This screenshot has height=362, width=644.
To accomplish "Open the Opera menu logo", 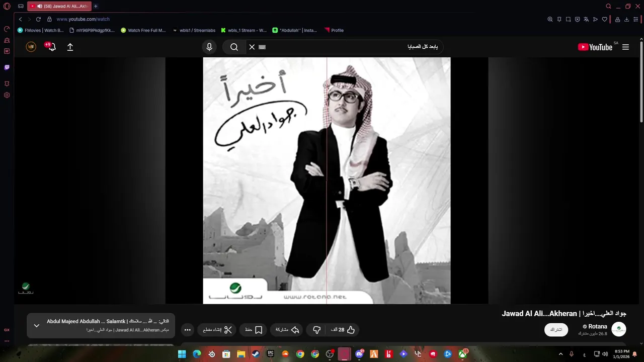I will [x=7, y=7].
